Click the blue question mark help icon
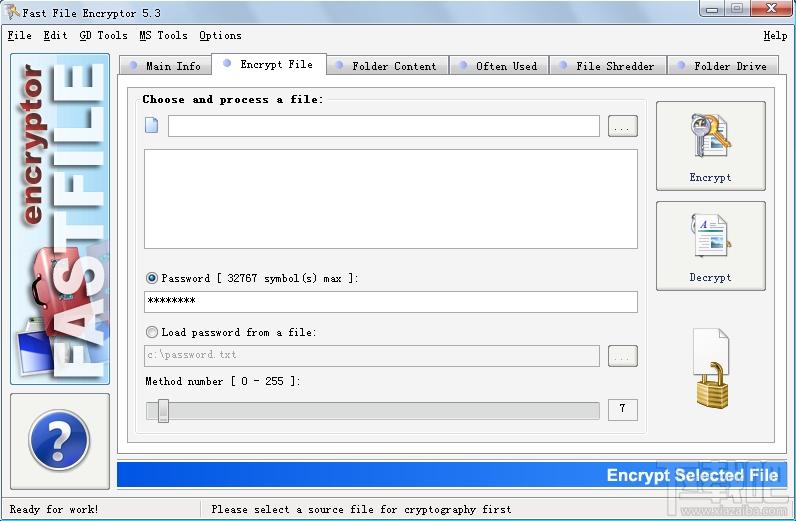 click(60, 440)
